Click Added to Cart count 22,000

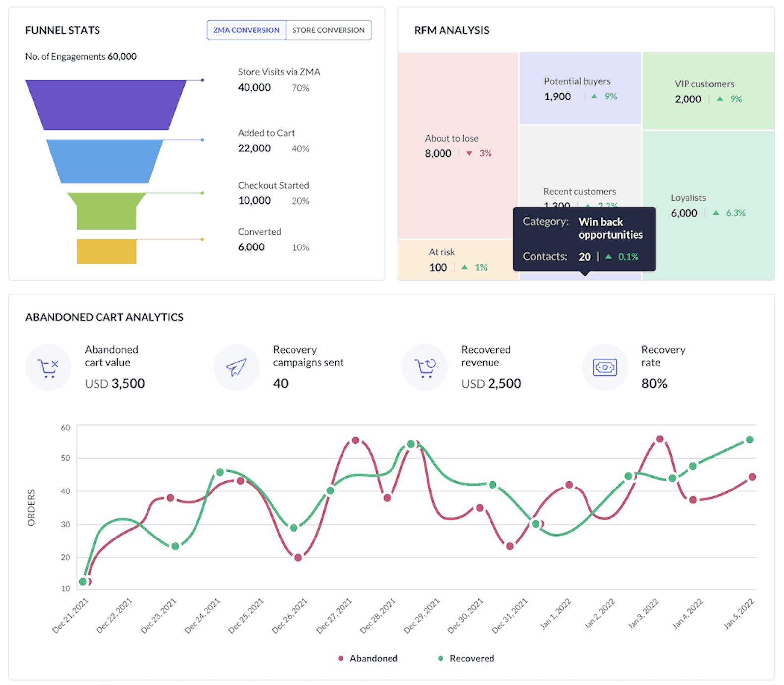click(x=254, y=148)
